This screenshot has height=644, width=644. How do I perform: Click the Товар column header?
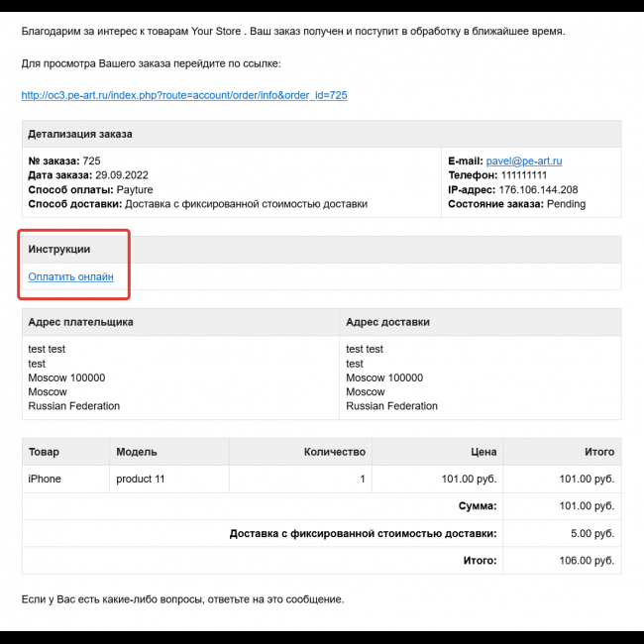click(44, 452)
